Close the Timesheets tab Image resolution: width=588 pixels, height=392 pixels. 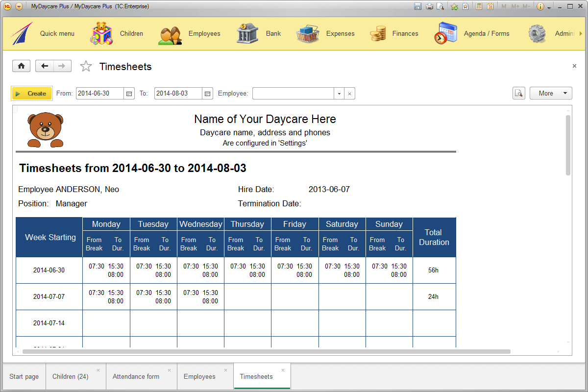[x=283, y=370]
